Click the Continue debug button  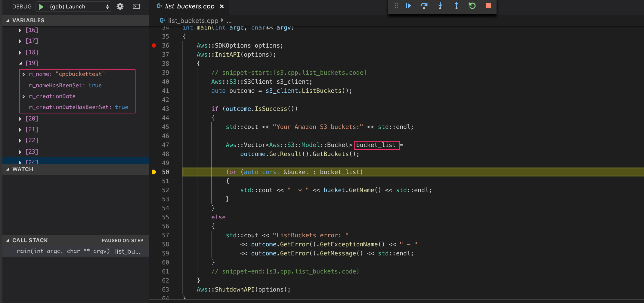point(408,6)
